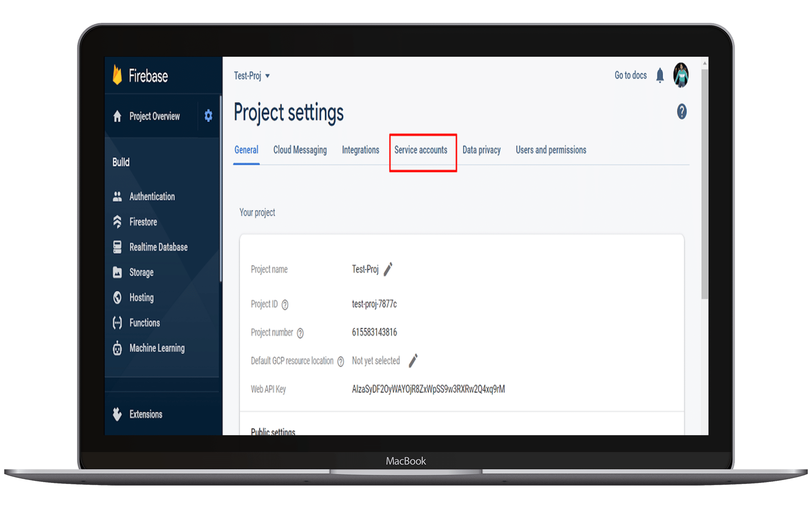The height and width of the screenshot is (508, 812).
Task: Open Authentication in the sidebar
Action: tap(152, 196)
